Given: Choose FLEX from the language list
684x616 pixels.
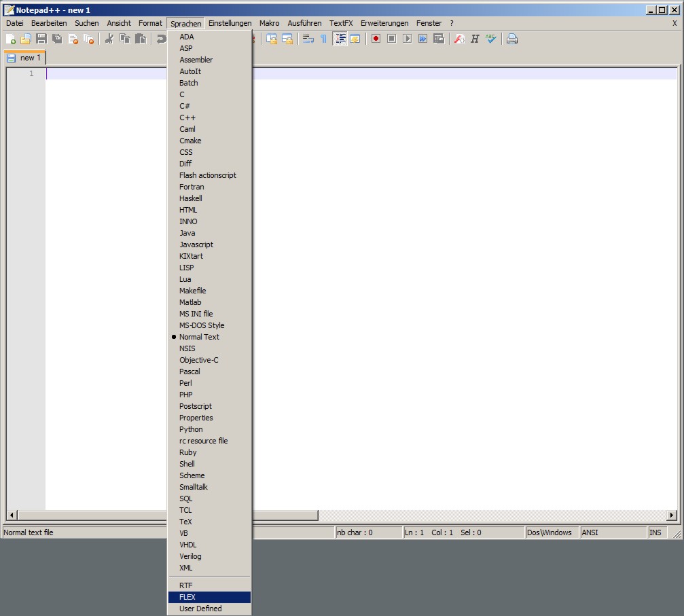Looking at the screenshot, I should tap(209, 597).
